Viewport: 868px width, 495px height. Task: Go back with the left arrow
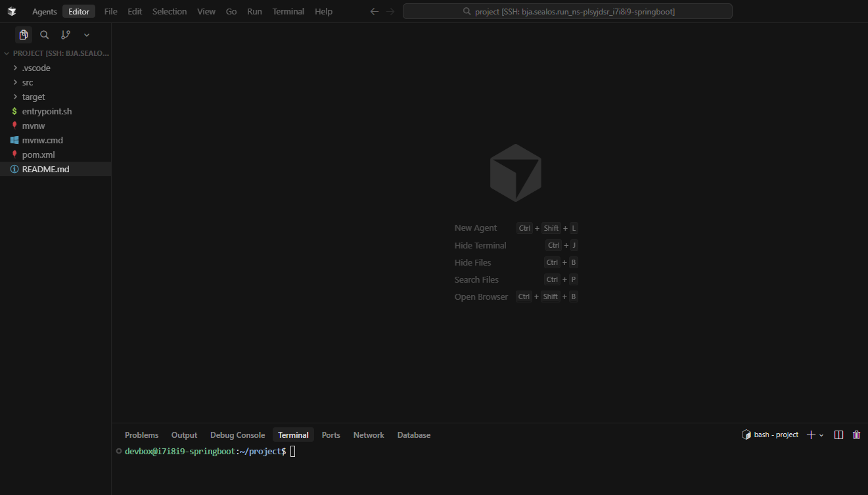(x=375, y=11)
